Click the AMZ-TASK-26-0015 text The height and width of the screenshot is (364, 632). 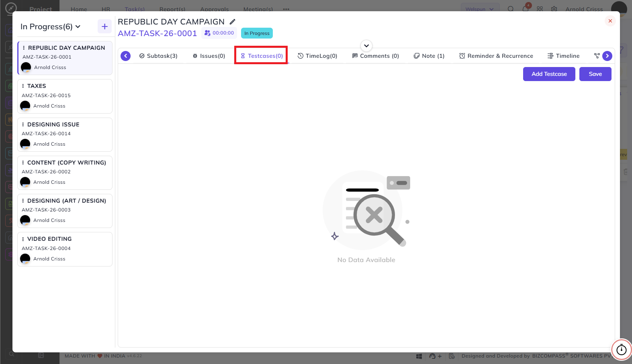pos(46,96)
